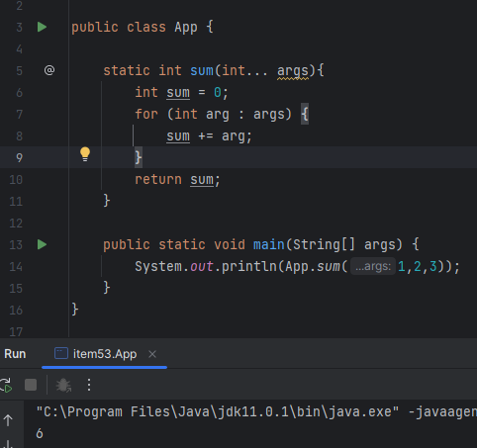Click the int... varargs type on line 5
This screenshot has height=448, width=477.
pyautogui.click(x=244, y=70)
